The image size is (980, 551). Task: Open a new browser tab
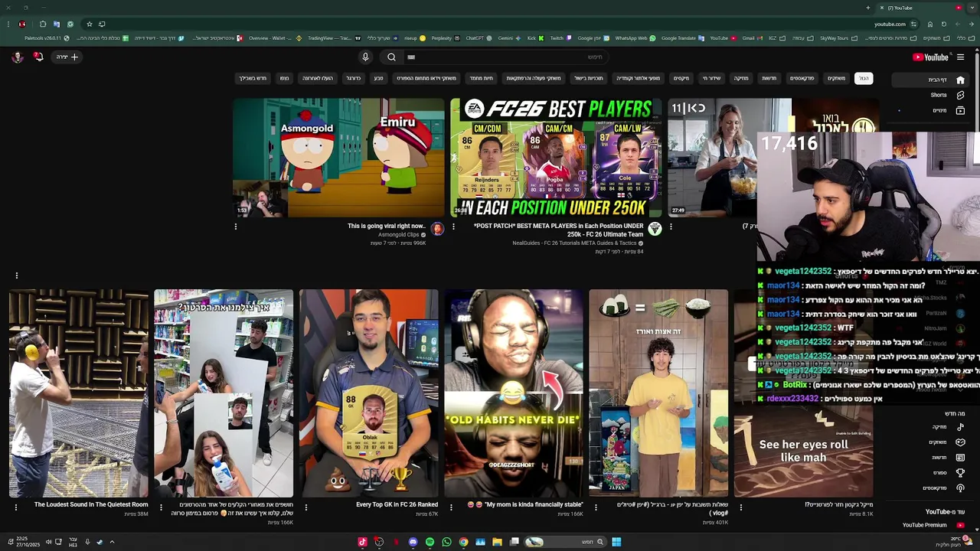(867, 8)
